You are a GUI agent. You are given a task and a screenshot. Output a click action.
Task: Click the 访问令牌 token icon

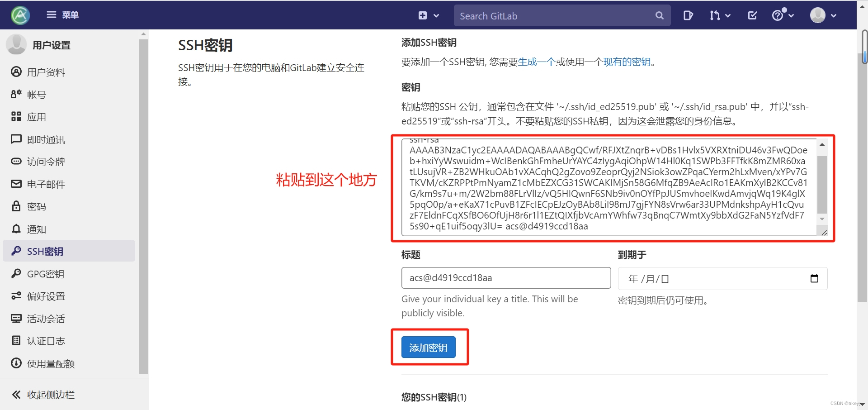click(x=16, y=162)
